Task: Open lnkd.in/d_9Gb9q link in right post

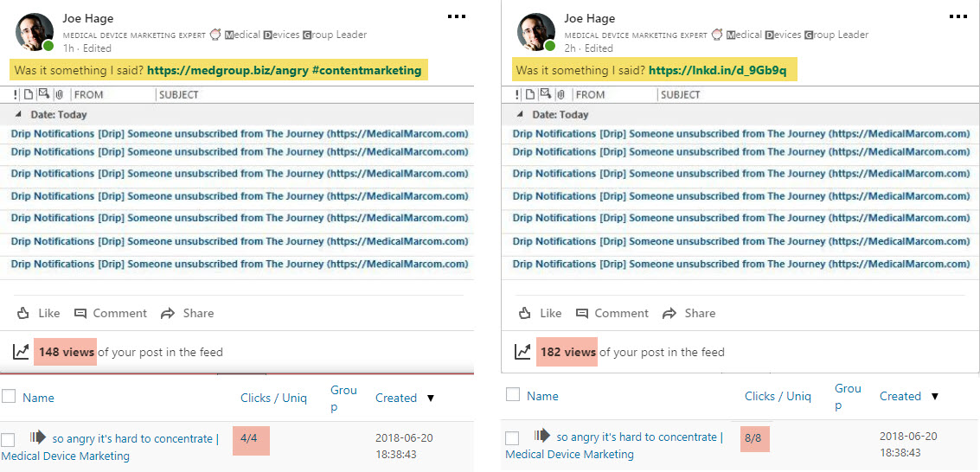Action: (x=718, y=71)
